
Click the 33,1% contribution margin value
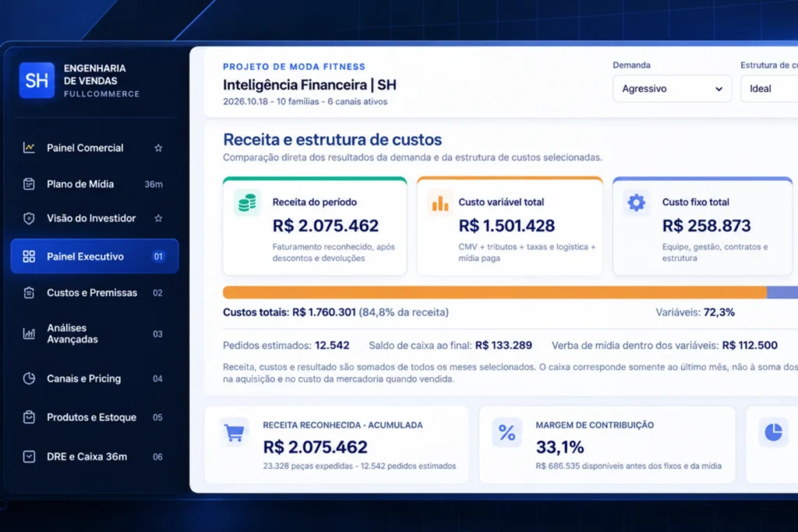click(x=560, y=447)
